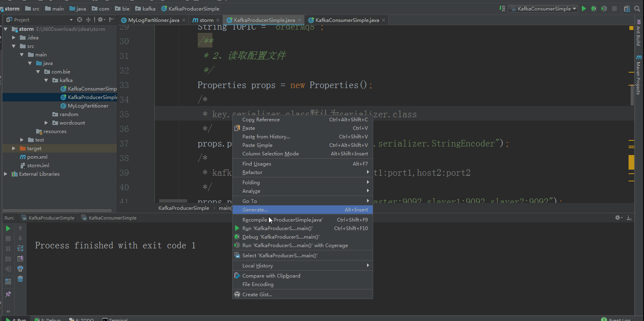Screen dimensions: 644x321
Task: Open Run panel settings gear icon
Action: pyautogui.click(x=618, y=218)
